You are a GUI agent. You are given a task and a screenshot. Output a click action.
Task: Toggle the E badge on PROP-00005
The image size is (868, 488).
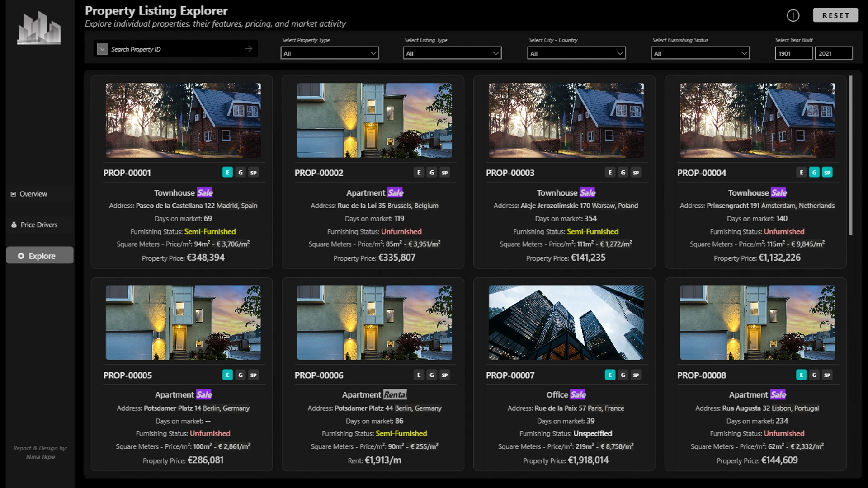coord(227,375)
